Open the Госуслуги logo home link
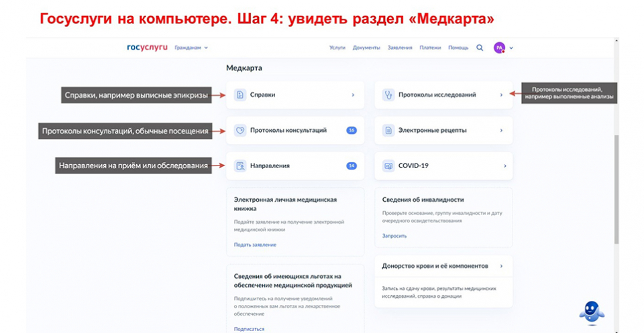 tap(147, 48)
